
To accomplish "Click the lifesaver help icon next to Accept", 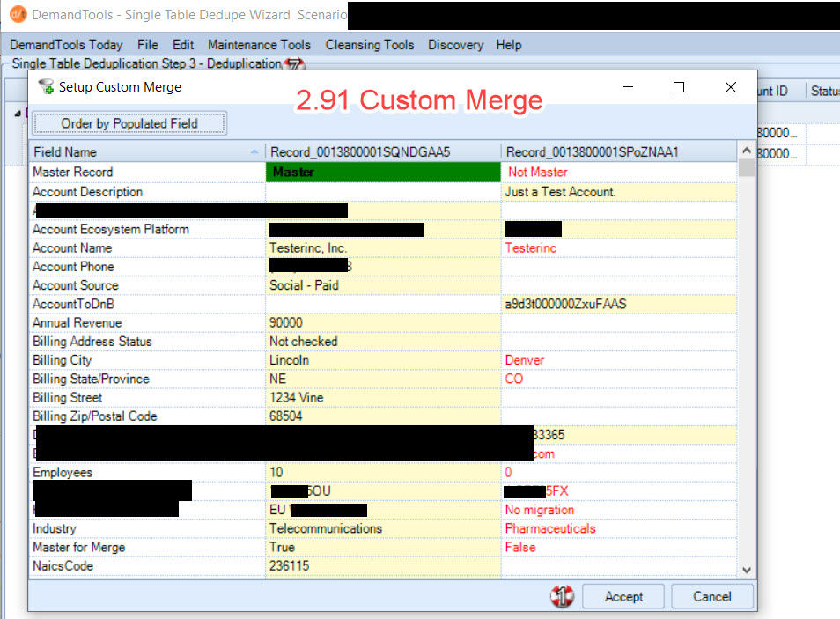I will pyautogui.click(x=562, y=596).
